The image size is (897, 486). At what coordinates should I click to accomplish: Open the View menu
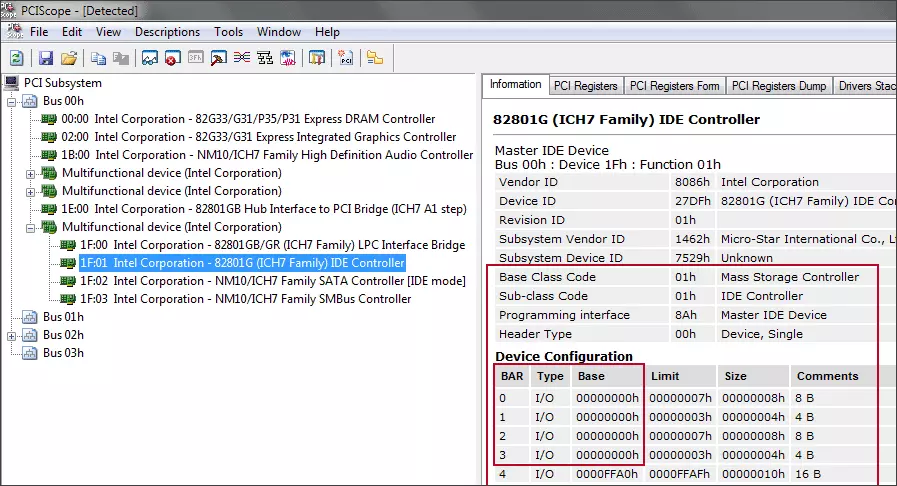[x=108, y=32]
